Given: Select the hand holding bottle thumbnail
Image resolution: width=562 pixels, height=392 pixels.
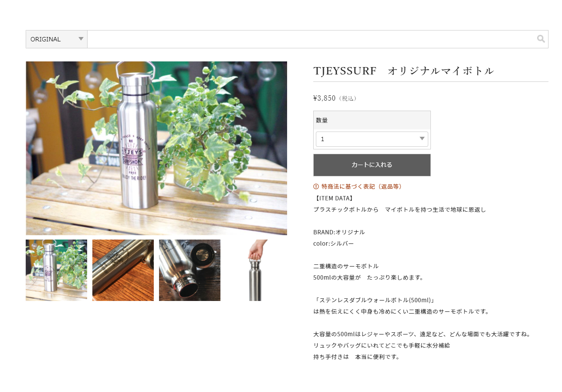Looking at the screenshot, I should (256, 270).
